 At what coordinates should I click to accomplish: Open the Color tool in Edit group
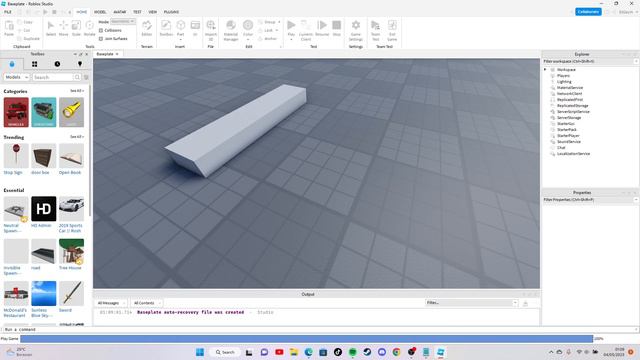pos(248,28)
